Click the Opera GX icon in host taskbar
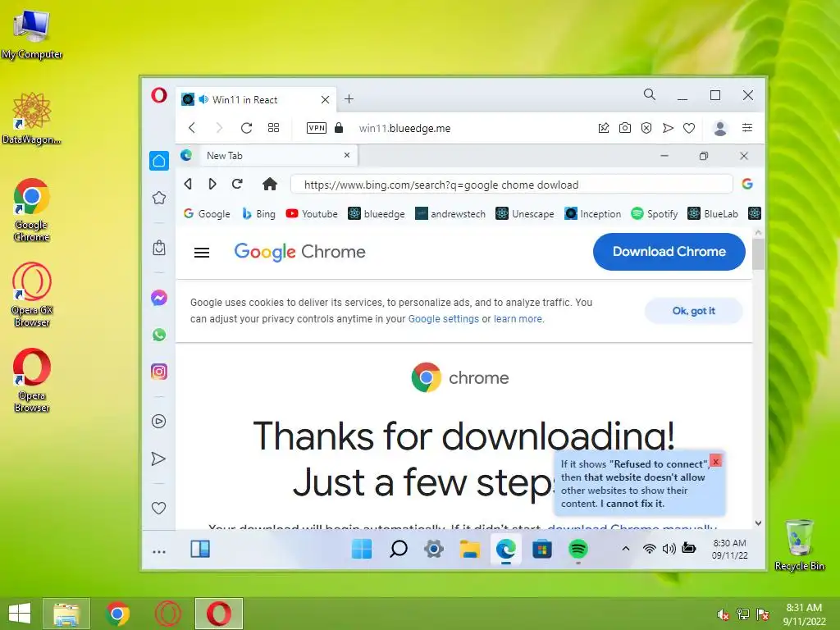 pyautogui.click(x=167, y=614)
